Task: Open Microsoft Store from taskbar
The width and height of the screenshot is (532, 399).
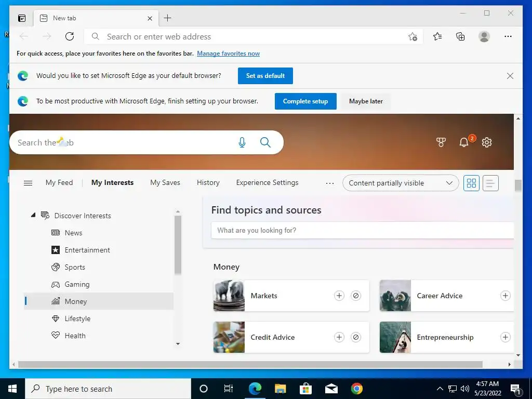Action: (x=305, y=389)
